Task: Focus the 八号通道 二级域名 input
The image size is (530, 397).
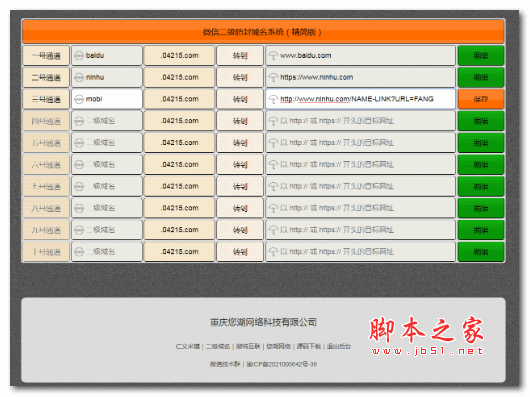Action: point(107,208)
